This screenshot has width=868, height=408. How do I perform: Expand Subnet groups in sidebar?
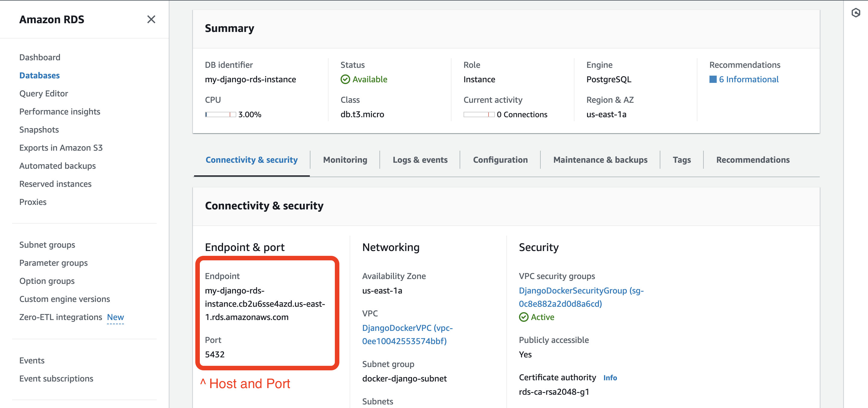pos(47,245)
